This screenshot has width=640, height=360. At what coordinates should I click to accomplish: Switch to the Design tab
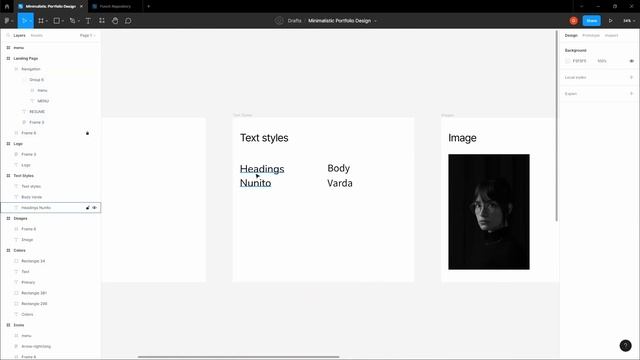tap(571, 36)
